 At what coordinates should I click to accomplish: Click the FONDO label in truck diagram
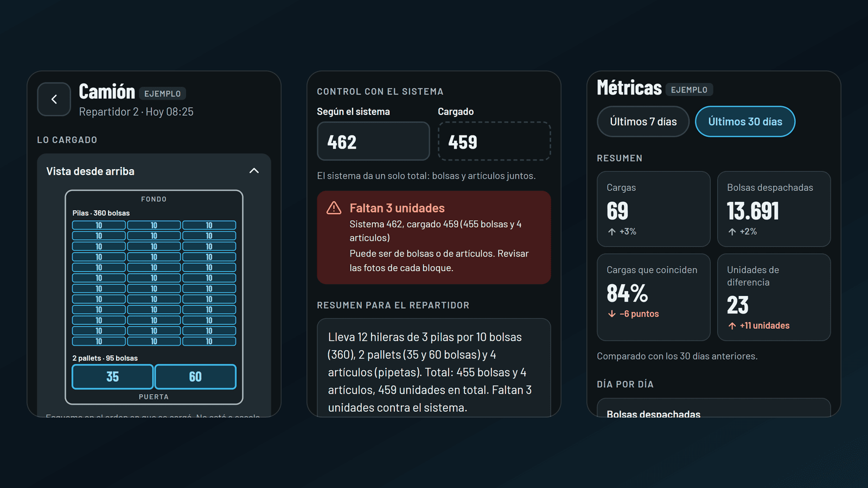[154, 199]
